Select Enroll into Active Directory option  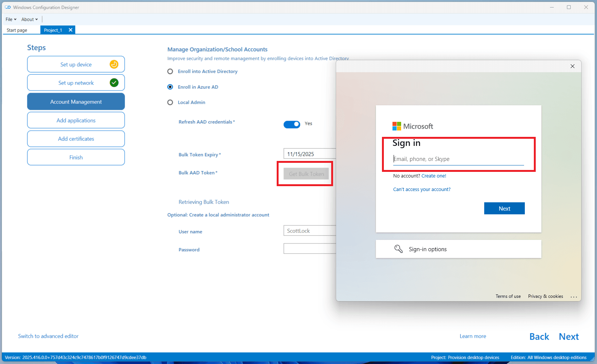(x=170, y=71)
